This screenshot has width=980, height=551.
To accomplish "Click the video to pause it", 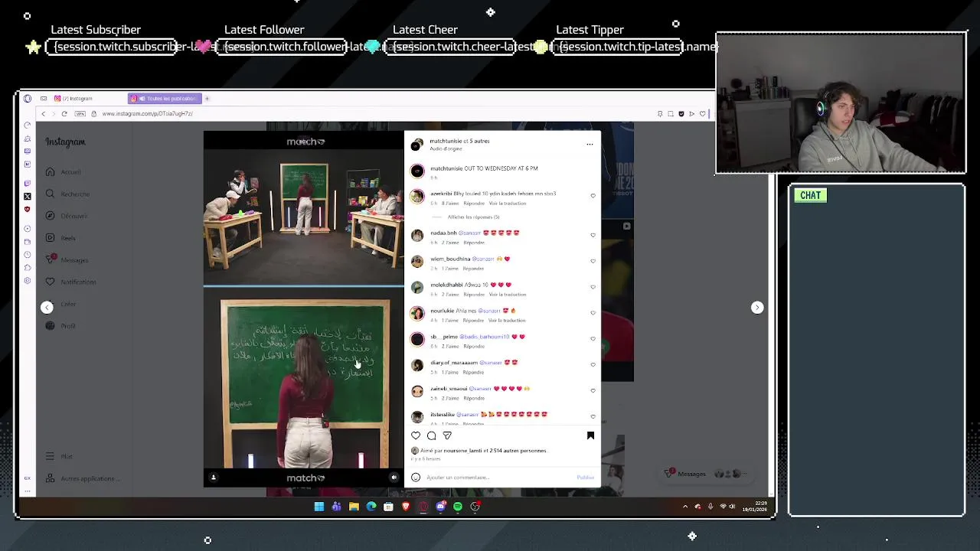I will [x=304, y=309].
